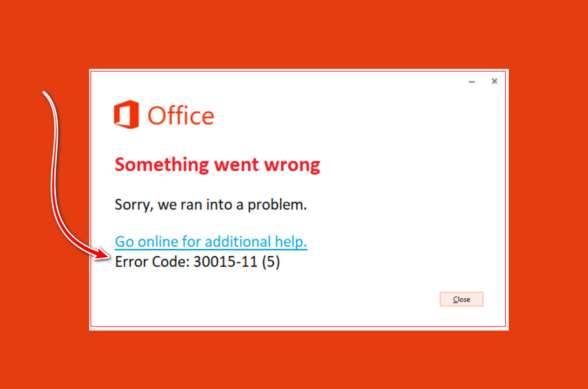Click the orange Office logo icon
Image resolution: width=588 pixels, height=389 pixels.
126,115
